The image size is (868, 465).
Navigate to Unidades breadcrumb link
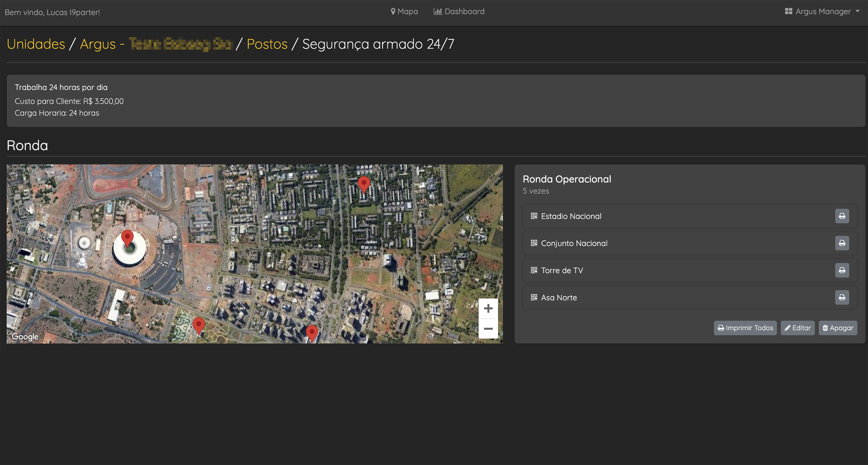(36, 44)
